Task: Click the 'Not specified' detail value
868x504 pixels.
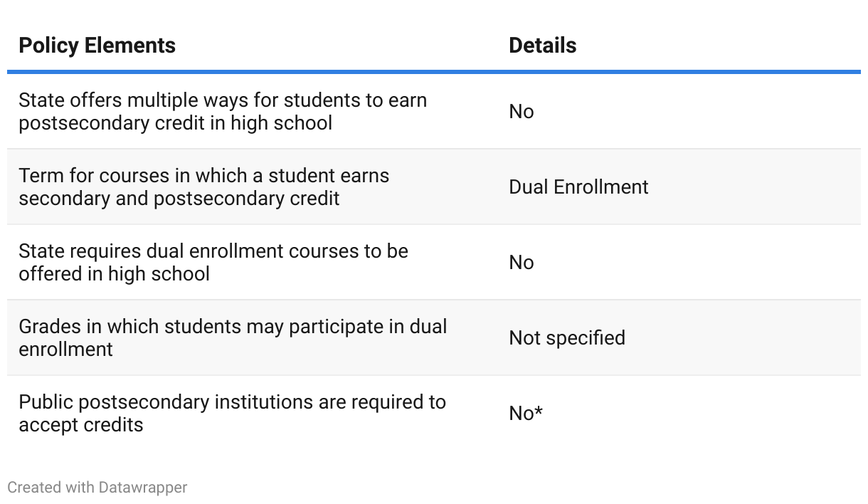Action: [x=567, y=338]
